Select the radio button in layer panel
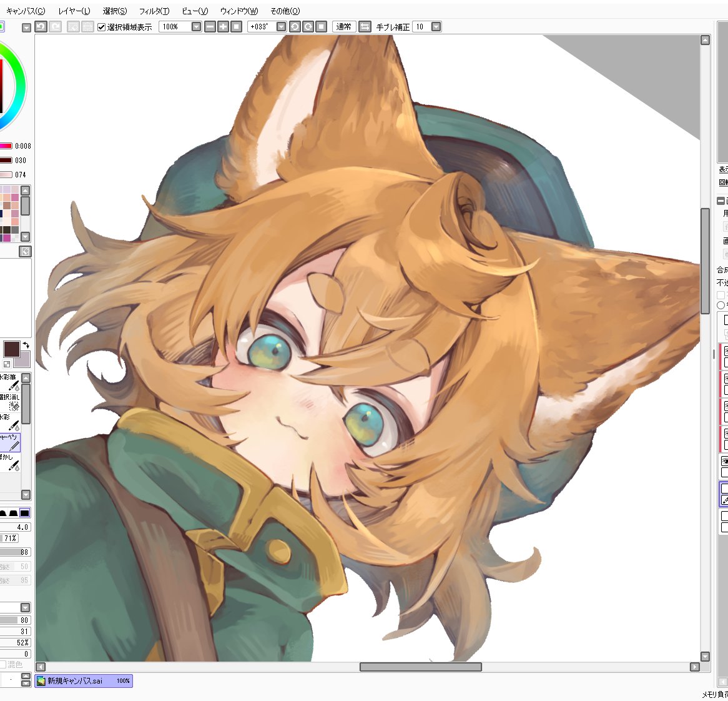Screen dimensions: 728x701 tap(721, 306)
